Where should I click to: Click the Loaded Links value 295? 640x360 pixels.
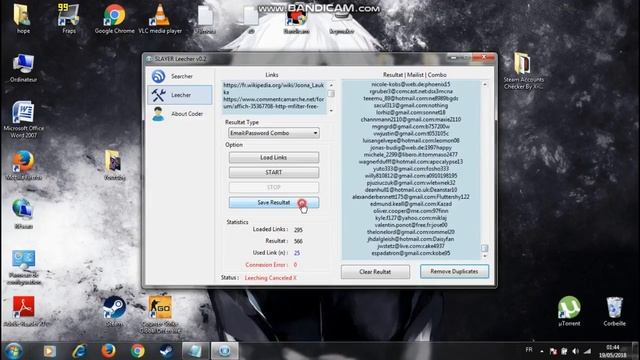click(x=298, y=230)
